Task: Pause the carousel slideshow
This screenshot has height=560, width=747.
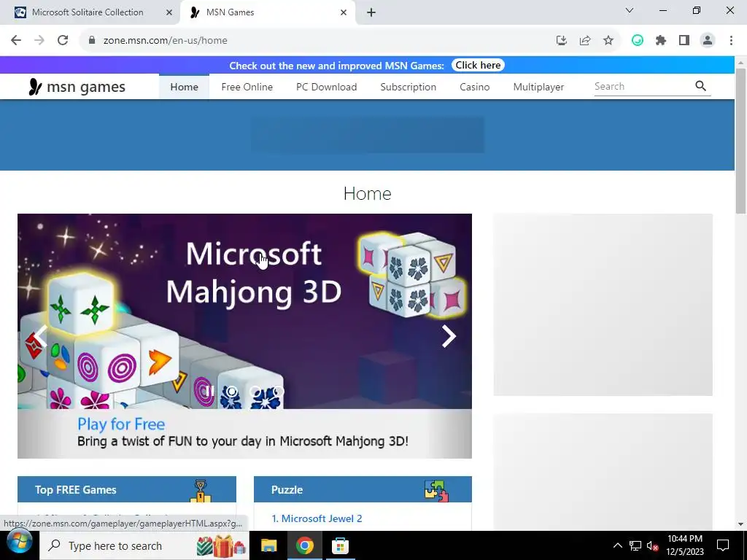Action: [x=209, y=392]
